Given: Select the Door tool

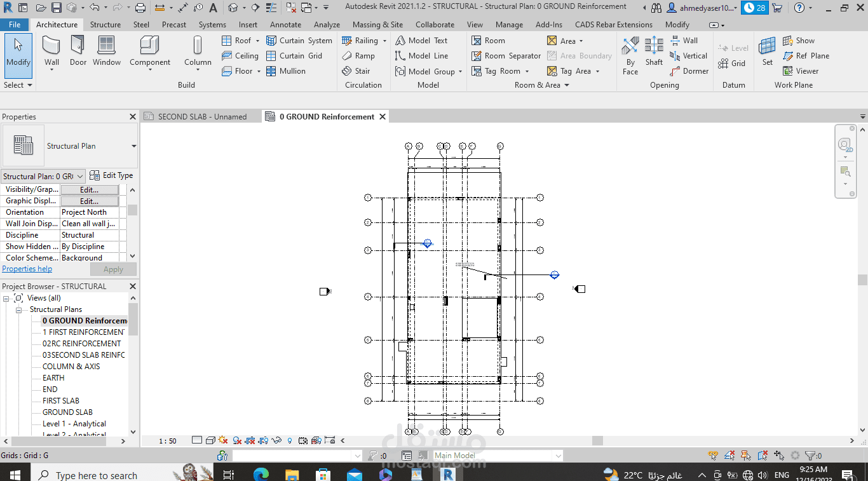Looking at the screenshot, I should pos(78,51).
